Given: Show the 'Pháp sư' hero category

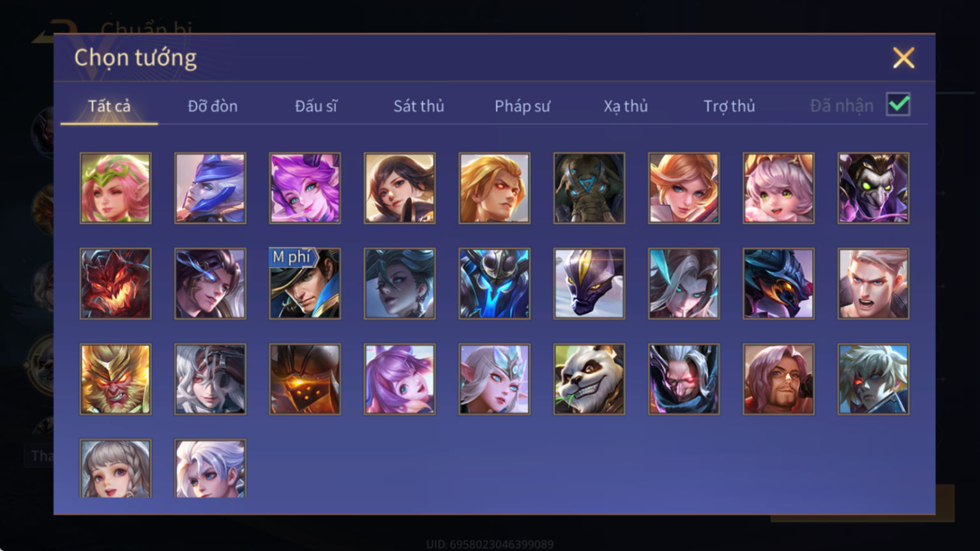Looking at the screenshot, I should pos(522,106).
